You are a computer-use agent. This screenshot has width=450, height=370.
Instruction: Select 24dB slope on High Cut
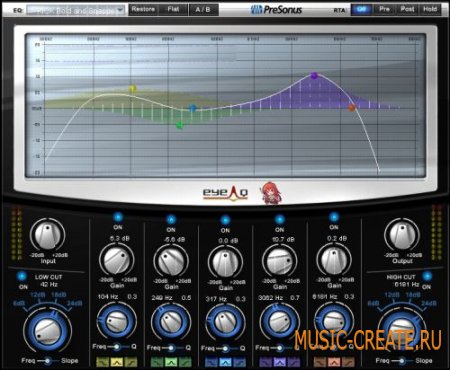tap(429, 303)
